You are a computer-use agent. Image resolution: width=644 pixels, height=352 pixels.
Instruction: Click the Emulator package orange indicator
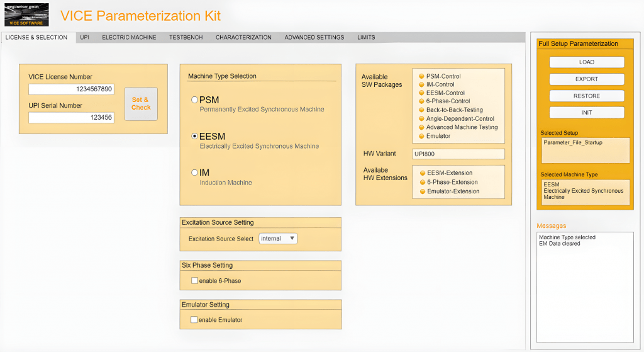pos(421,136)
